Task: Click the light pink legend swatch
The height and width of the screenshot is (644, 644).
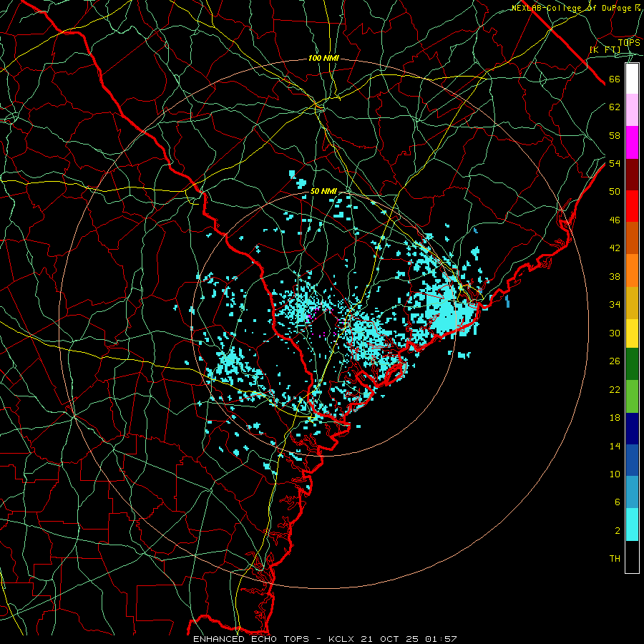Action: 632,110
